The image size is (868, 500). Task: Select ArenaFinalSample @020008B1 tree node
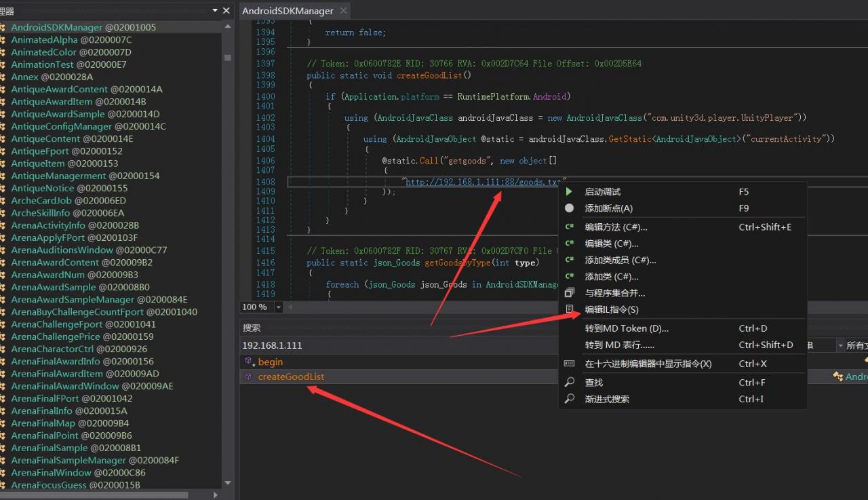[76, 448]
